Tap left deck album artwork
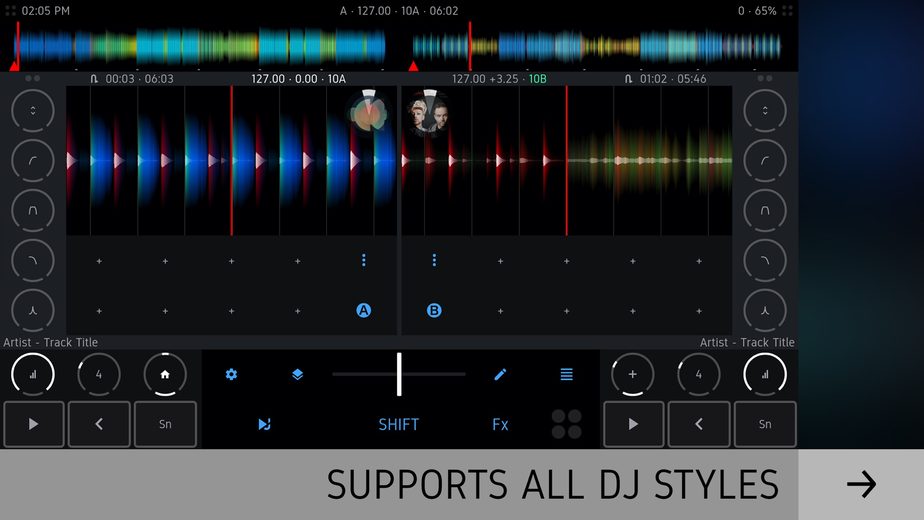Screen dimensions: 924x520 click(x=369, y=112)
